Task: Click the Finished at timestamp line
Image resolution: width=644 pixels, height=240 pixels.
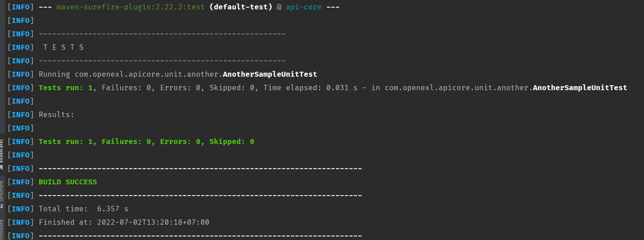Action: (124, 223)
